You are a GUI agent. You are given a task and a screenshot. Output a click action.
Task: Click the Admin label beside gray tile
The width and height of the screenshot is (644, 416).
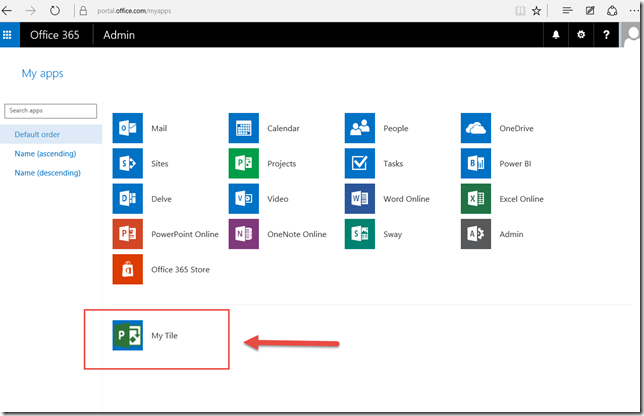[511, 234]
